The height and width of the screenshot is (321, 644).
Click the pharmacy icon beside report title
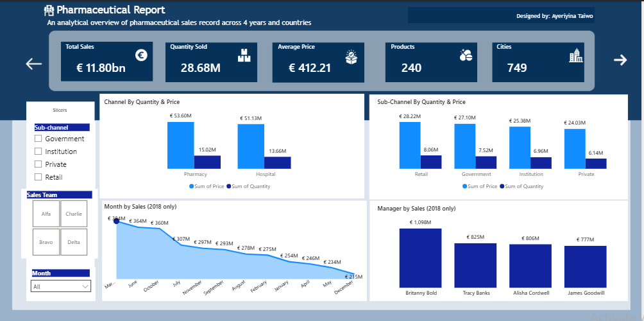tap(49, 10)
